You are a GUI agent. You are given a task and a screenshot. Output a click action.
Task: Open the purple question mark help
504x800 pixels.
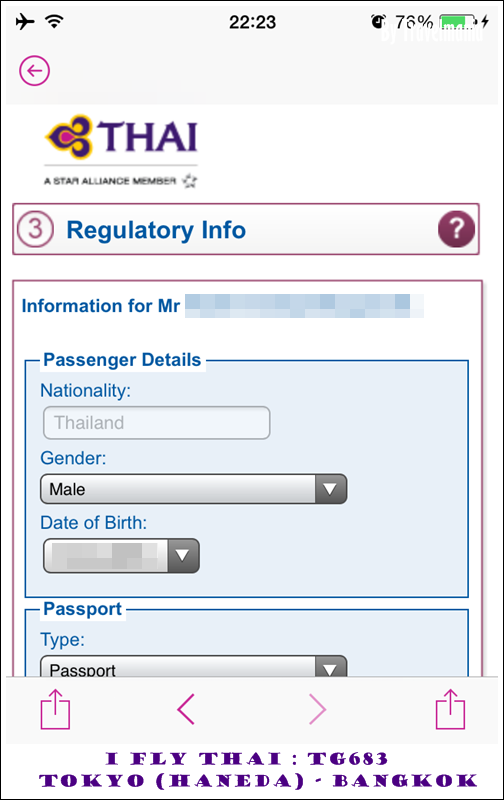(456, 229)
